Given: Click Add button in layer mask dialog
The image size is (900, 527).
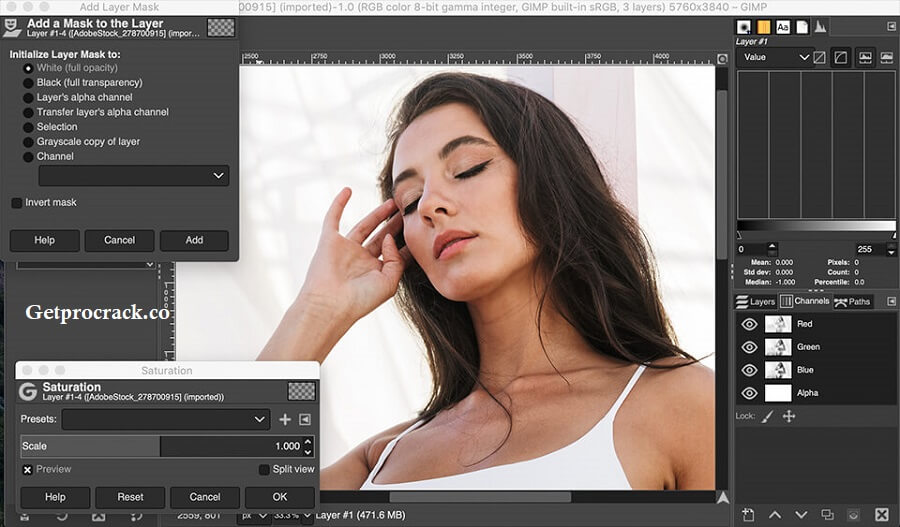Looking at the screenshot, I should tap(194, 240).
